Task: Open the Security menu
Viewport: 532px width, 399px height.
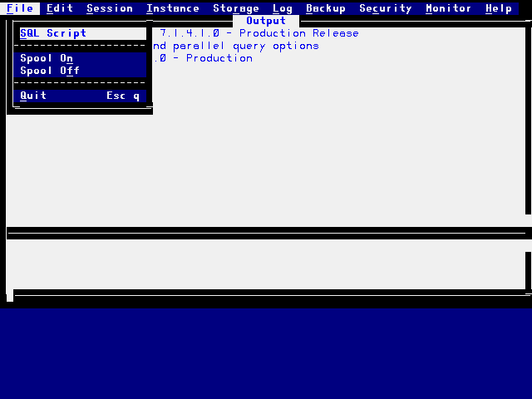Action: 386,8
